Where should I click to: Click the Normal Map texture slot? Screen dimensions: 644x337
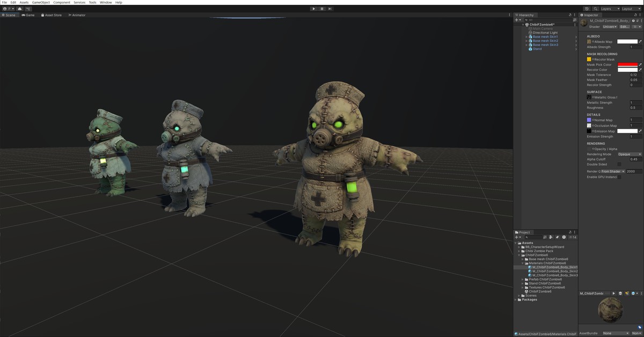(x=589, y=120)
